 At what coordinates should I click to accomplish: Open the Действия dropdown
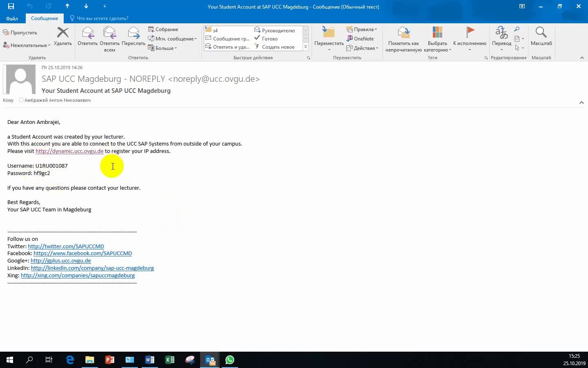(363, 48)
